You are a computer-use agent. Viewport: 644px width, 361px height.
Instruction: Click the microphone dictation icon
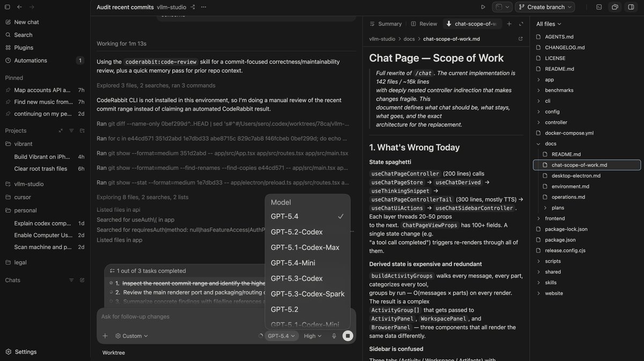[334, 336]
